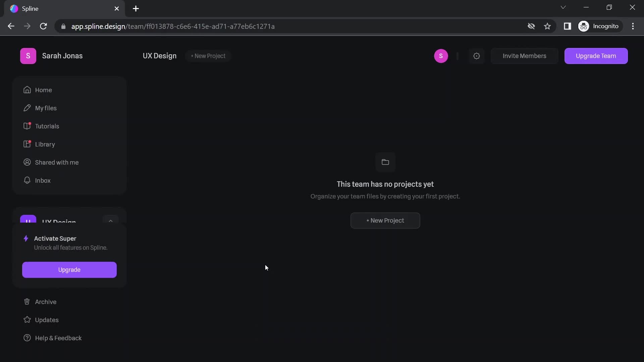
Task: Click the Updates toggle item
Action: (46, 319)
